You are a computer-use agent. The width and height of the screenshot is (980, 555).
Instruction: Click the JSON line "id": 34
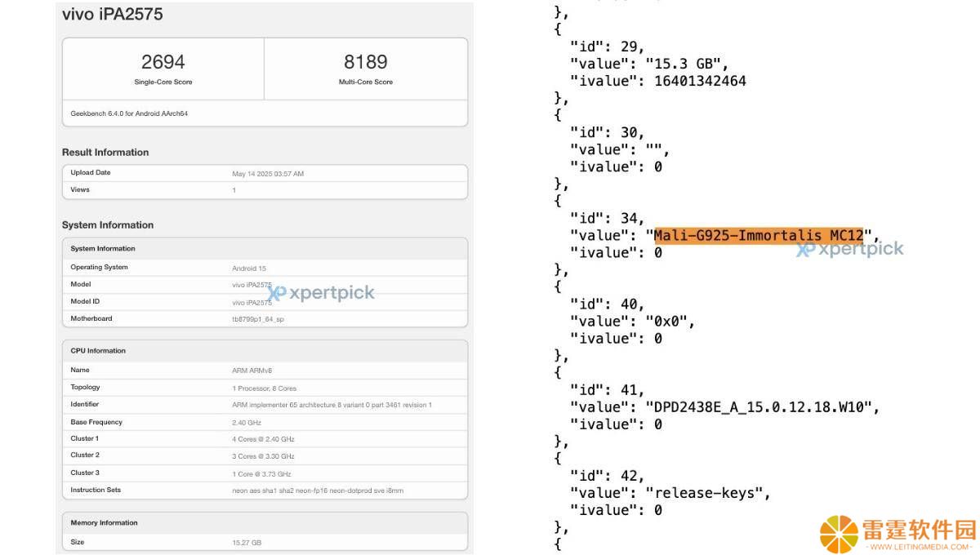608,218
